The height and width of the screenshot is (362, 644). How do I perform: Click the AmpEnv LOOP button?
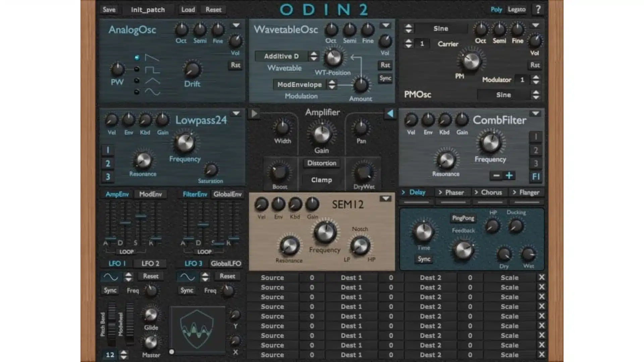[126, 252]
